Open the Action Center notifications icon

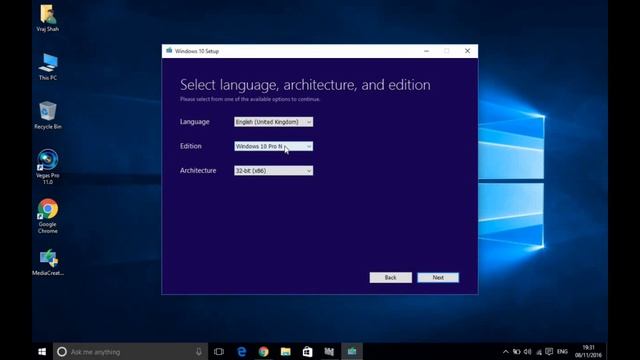click(x=549, y=351)
